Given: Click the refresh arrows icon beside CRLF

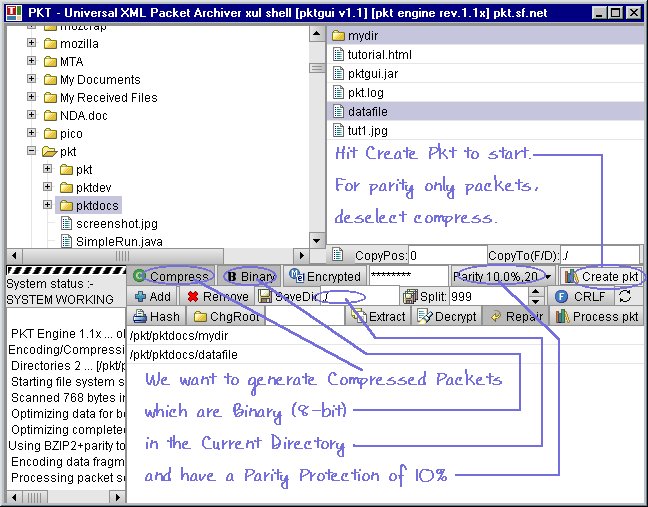Looking at the screenshot, I should 626,296.
